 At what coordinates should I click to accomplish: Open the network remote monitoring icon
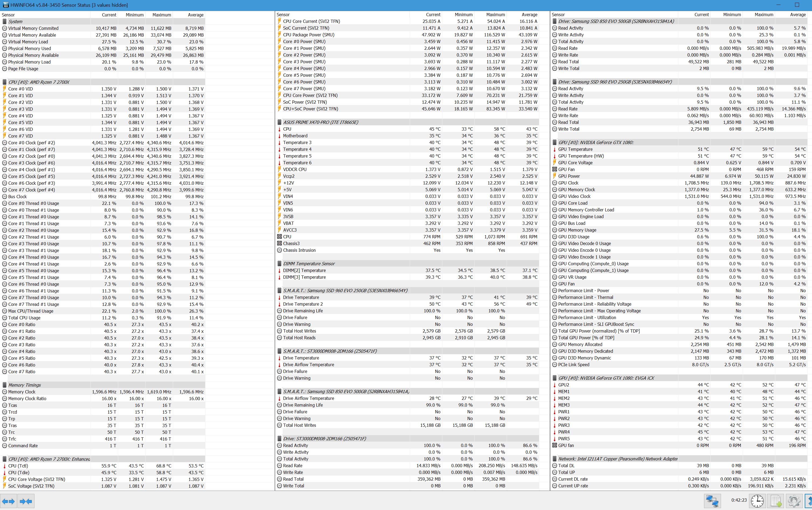712,501
